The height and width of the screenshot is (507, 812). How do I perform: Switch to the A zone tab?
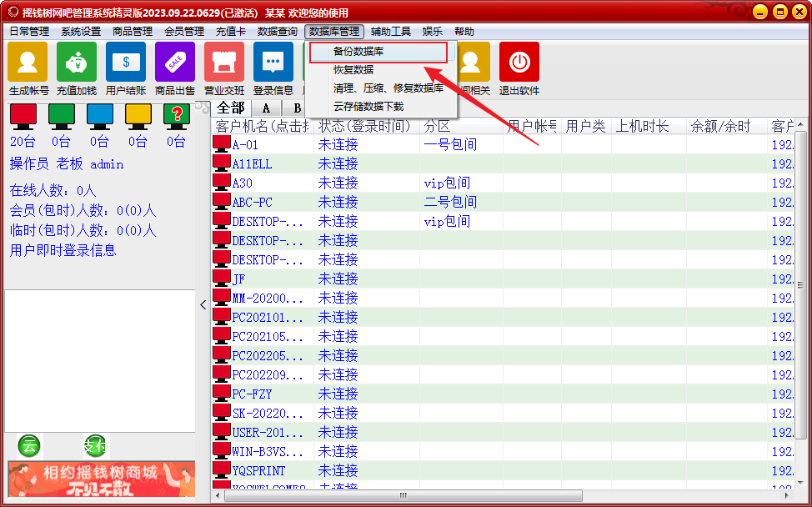pyautogui.click(x=266, y=108)
